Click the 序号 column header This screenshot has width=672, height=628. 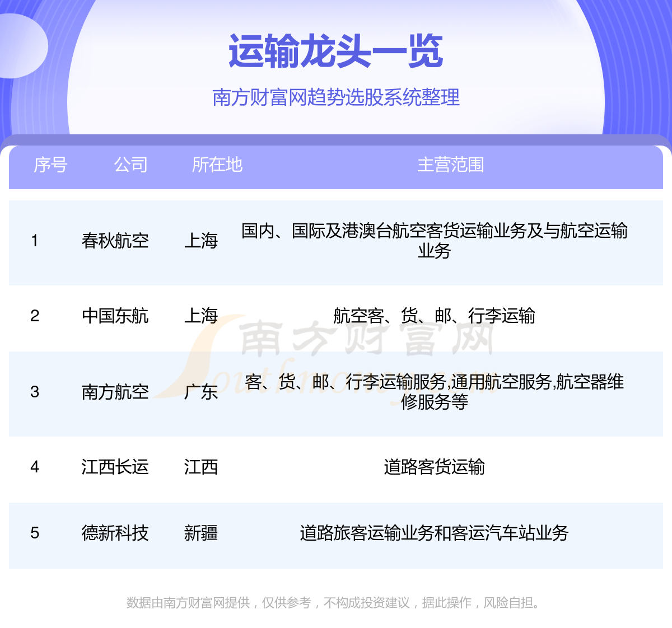[x=50, y=165]
